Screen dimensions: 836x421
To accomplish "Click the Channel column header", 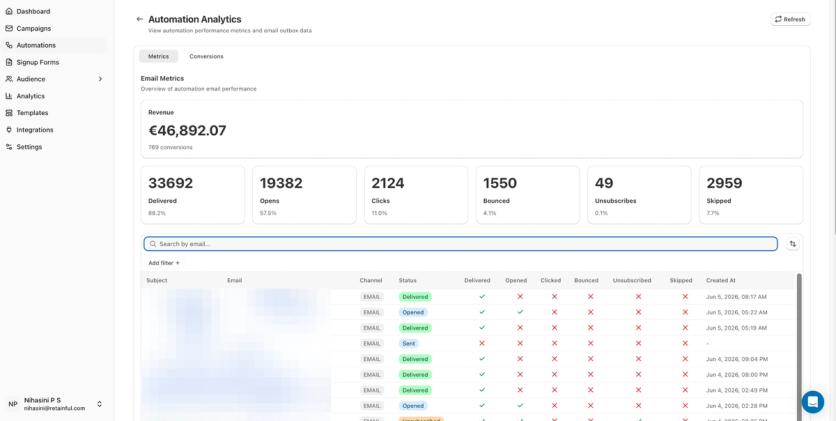I will (371, 280).
